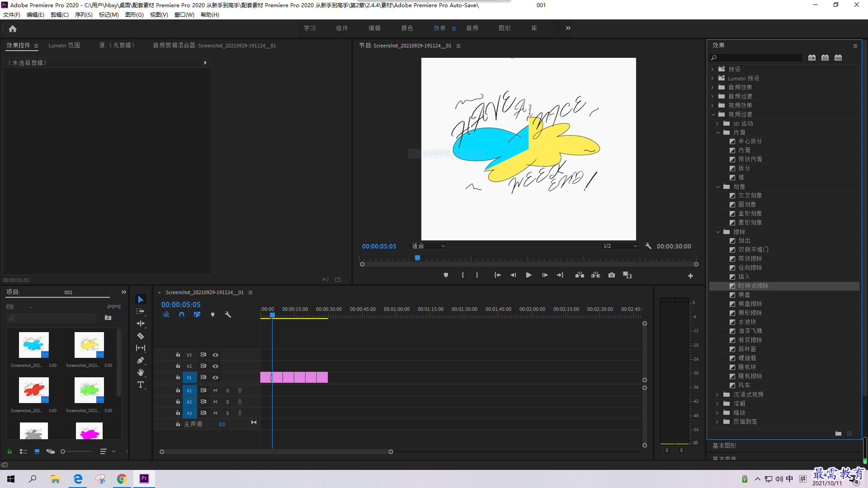Select the Track Select Forward tool
This screenshot has height=488, width=868.
point(141,311)
